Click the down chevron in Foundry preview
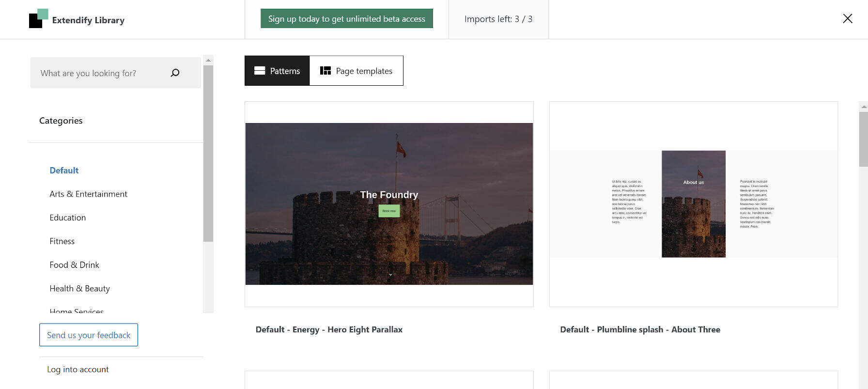This screenshot has width=868, height=389. click(390, 275)
